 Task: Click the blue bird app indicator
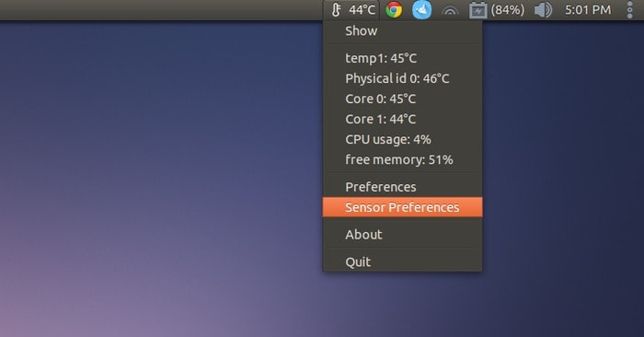coord(421,10)
